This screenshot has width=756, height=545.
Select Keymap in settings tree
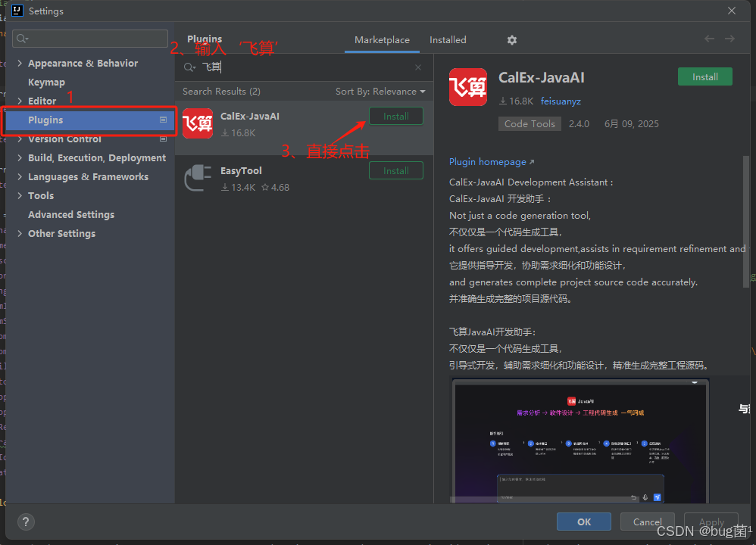pos(46,82)
